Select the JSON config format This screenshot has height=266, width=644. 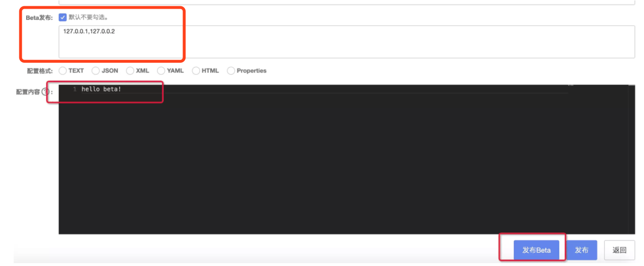(x=95, y=71)
